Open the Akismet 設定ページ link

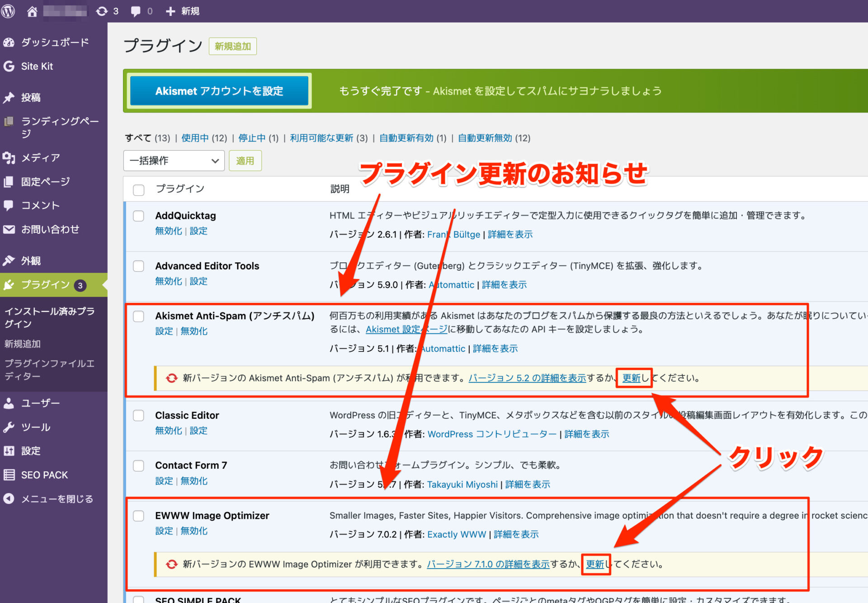(x=406, y=329)
